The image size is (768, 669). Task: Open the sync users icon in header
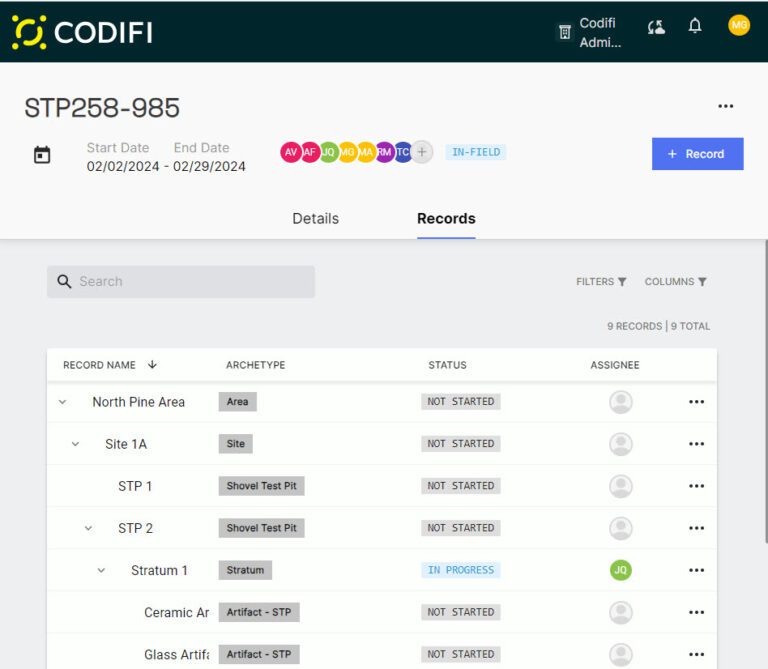pos(656,27)
